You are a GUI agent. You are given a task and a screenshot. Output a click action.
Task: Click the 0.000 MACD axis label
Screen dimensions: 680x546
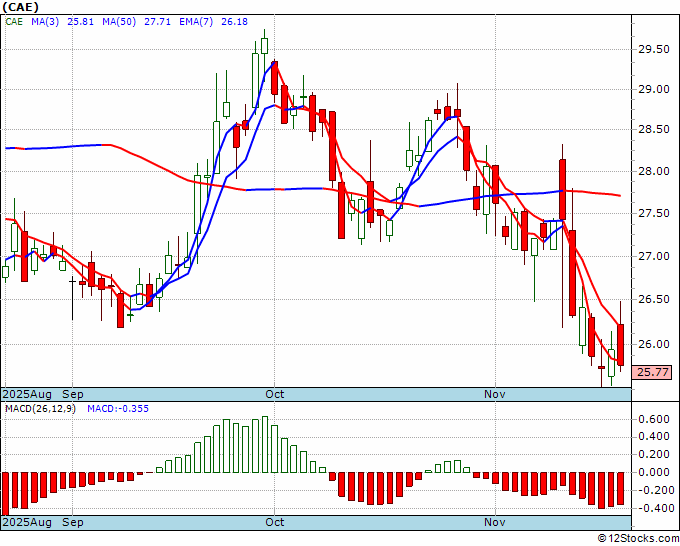(x=656, y=472)
